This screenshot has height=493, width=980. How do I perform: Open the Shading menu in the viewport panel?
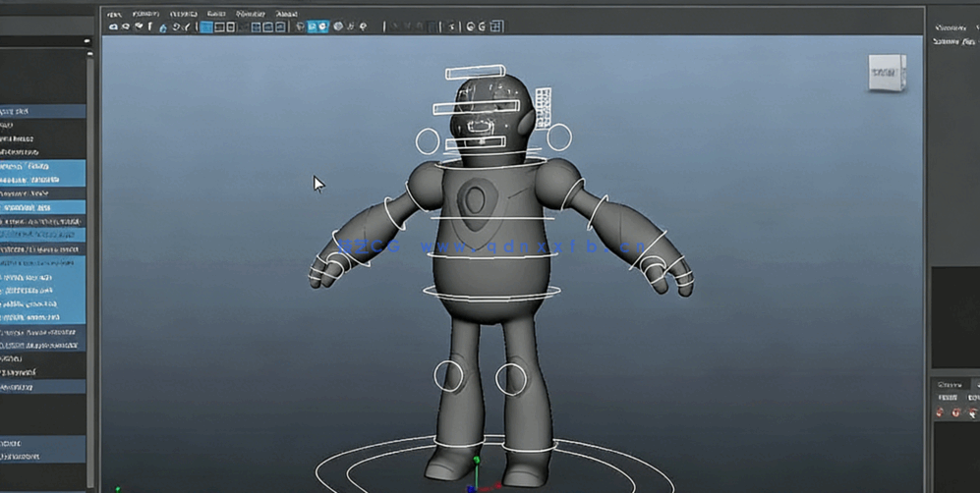tap(145, 14)
